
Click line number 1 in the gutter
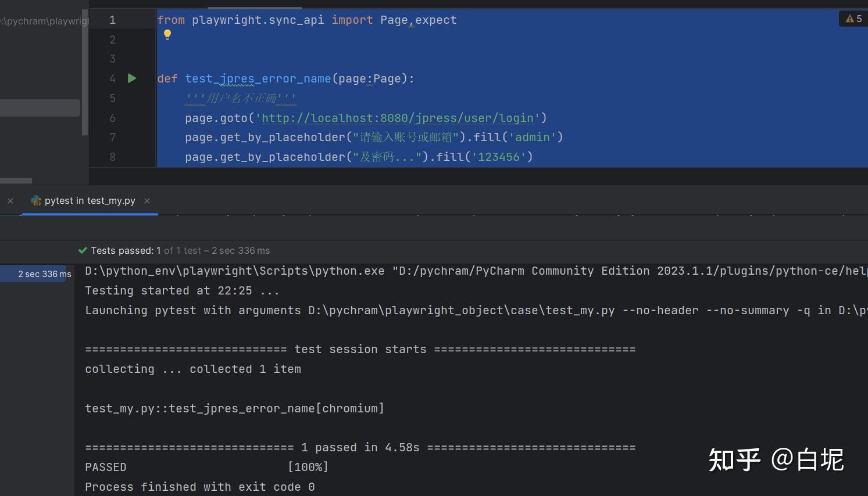112,20
